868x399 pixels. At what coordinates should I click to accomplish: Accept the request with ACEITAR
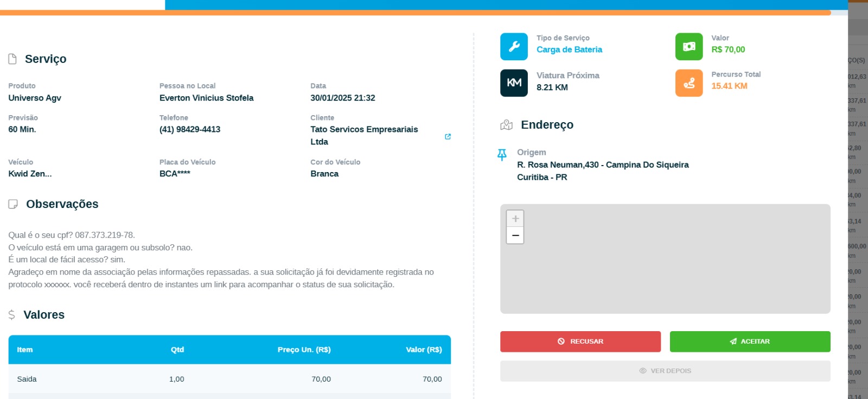(750, 341)
